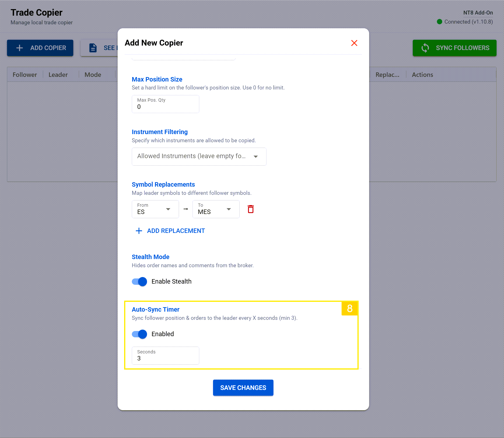
Task: Click the Add New Copier dialog title
Action: point(154,43)
